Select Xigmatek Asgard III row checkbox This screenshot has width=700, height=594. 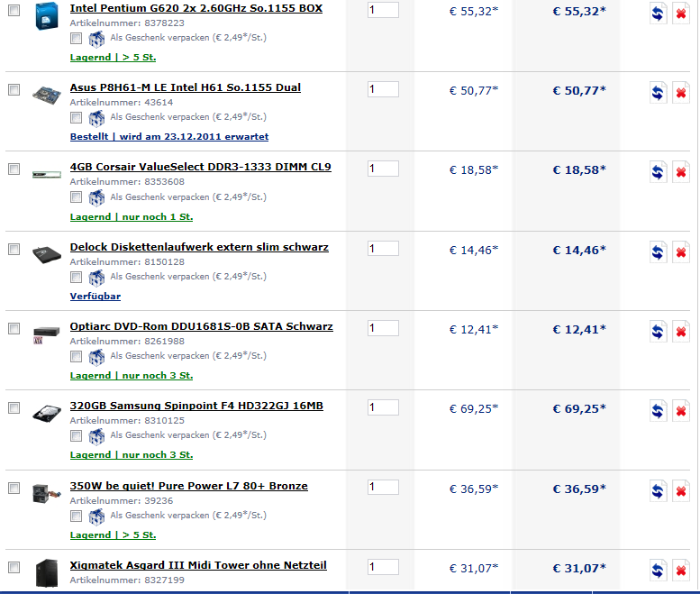click(x=14, y=568)
